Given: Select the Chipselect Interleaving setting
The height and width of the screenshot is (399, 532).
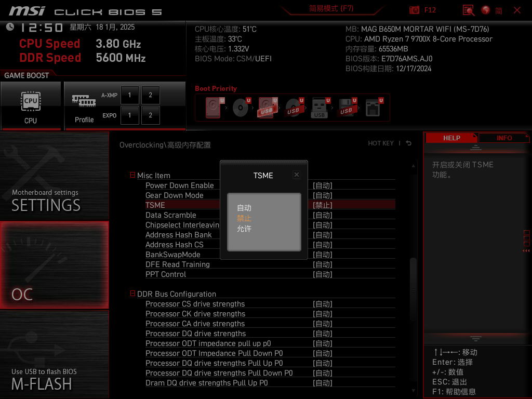Looking at the screenshot, I should point(182,225).
